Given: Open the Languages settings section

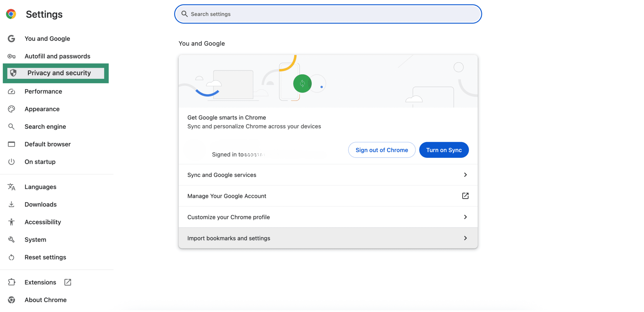Looking at the screenshot, I should click(40, 187).
